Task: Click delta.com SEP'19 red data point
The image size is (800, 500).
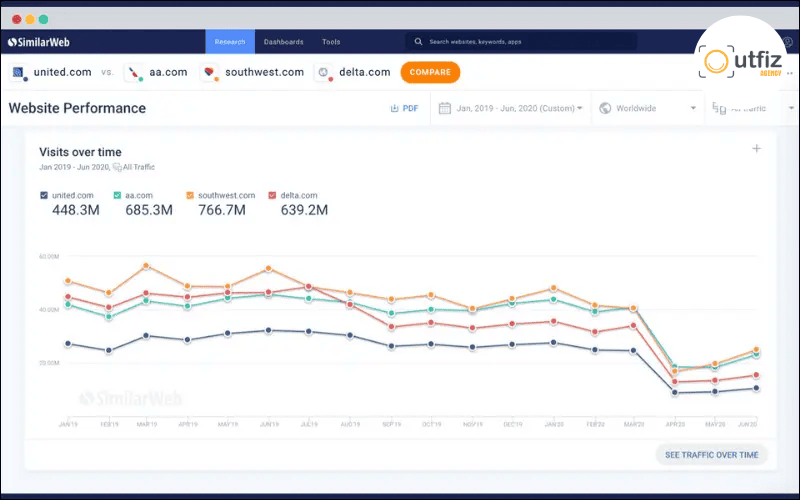Action: [x=391, y=327]
